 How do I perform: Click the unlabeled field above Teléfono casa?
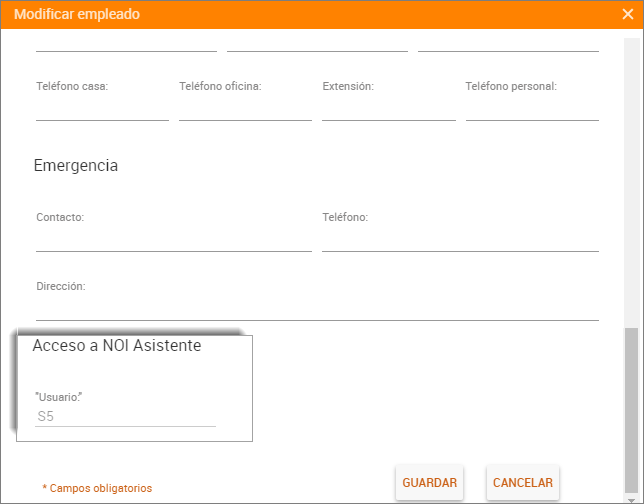126,42
